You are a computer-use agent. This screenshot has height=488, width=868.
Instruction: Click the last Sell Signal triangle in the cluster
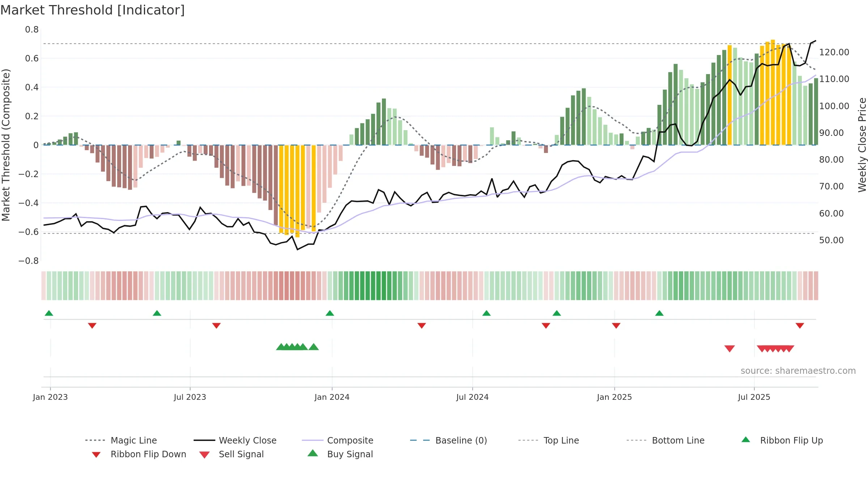coord(790,348)
